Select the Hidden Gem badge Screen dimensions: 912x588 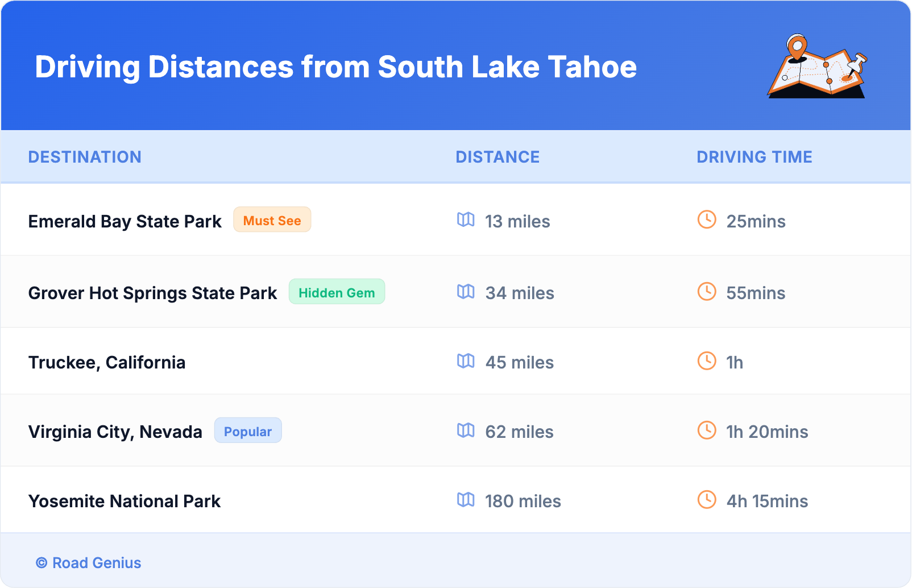(x=337, y=292)
